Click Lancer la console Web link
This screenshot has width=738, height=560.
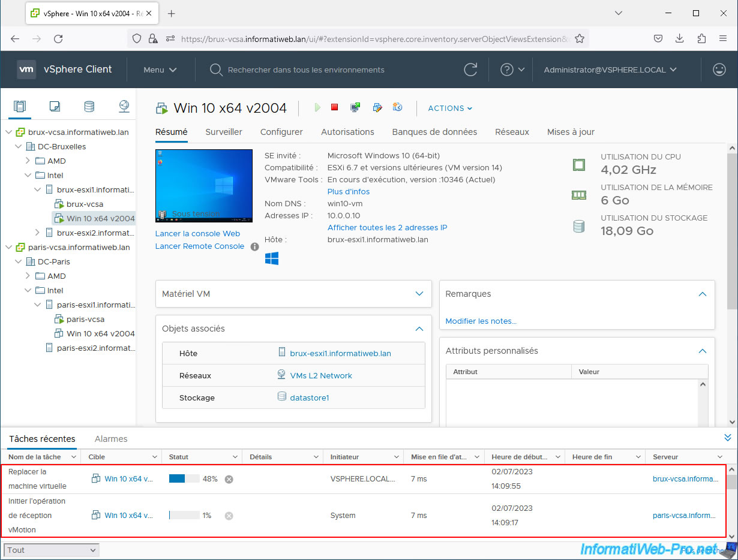197,233
